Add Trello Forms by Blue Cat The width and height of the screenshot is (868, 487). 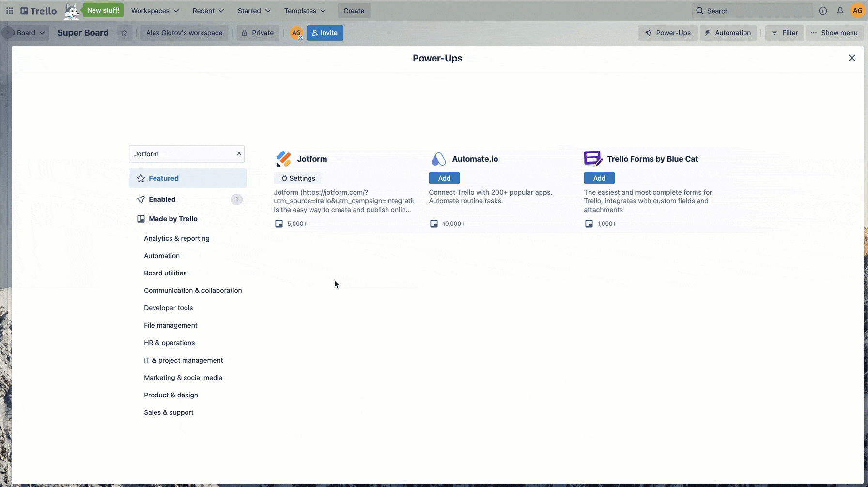click(599, 178)
